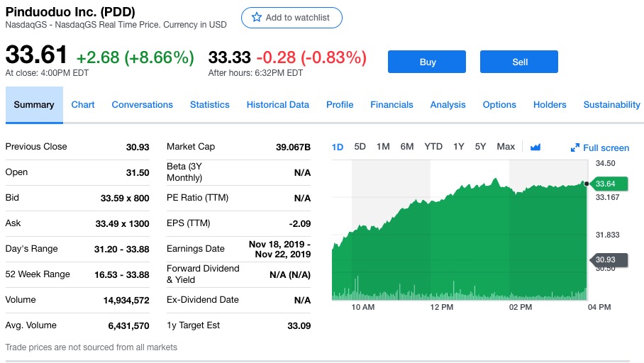This screenshot has height=363, width=644.
Task: Click the At close: 4:00PM EDT text
Action: (47, 73)
